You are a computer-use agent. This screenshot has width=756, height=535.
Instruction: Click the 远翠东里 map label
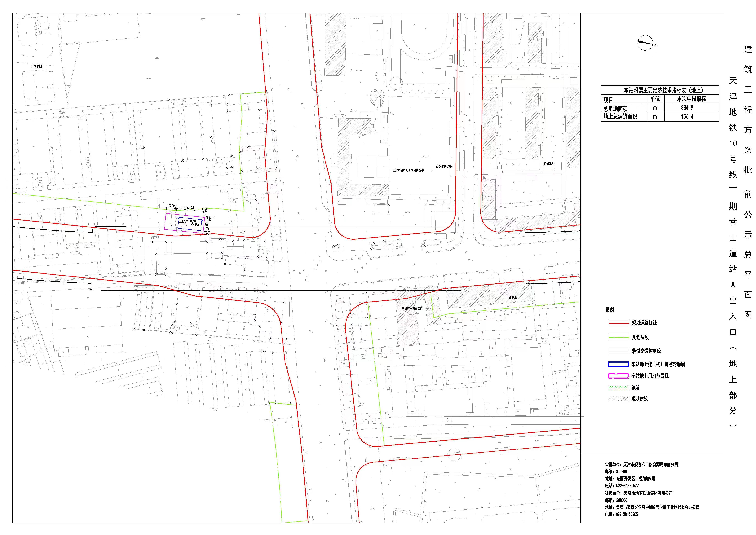click(x=549, y=164)
